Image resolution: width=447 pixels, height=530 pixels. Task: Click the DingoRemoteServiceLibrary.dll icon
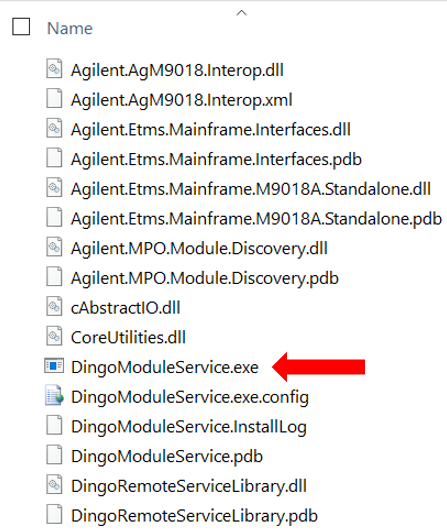54,485
